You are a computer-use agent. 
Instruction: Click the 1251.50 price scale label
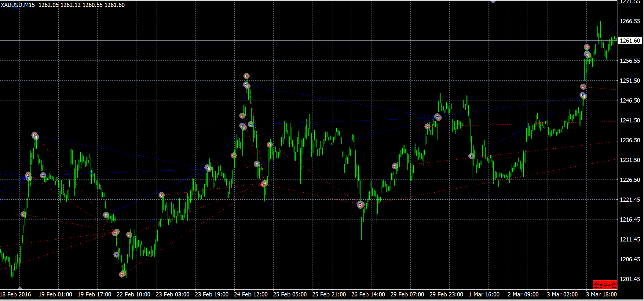[630, 81]
